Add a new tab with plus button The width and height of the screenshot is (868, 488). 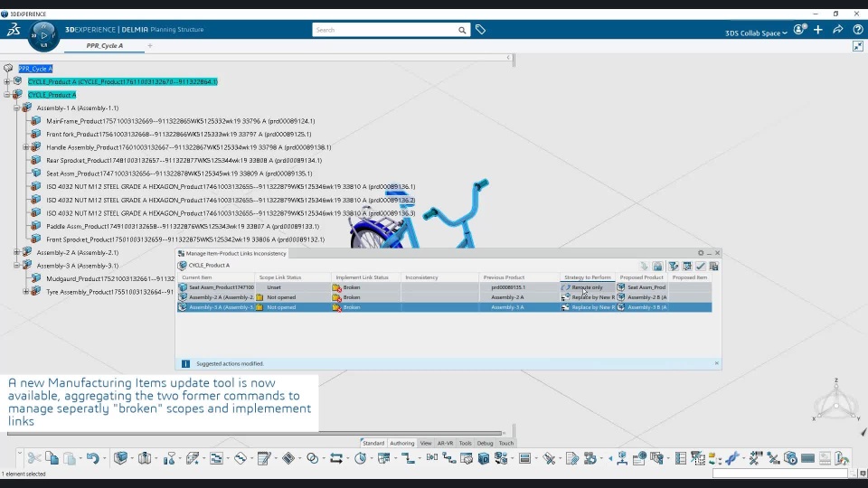click(150, 46)
